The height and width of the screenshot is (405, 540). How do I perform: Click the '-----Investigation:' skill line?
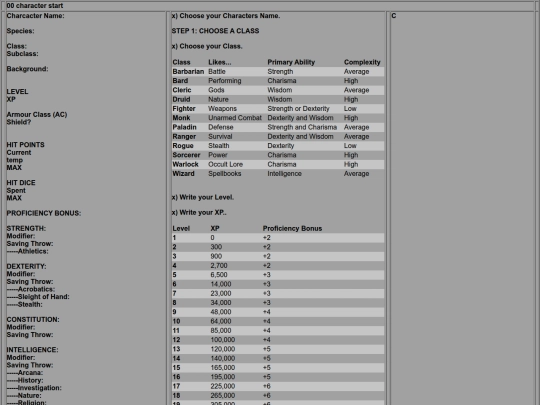click(x=34, y=388)
